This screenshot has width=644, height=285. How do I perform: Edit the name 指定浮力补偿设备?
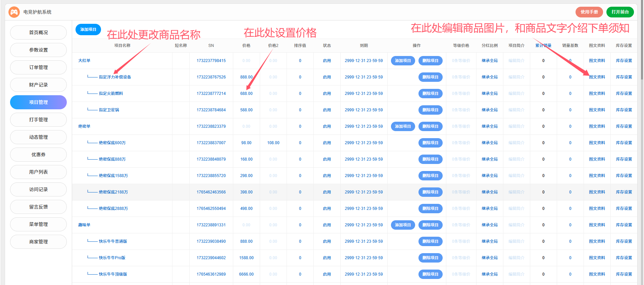(x=115, y=77)
